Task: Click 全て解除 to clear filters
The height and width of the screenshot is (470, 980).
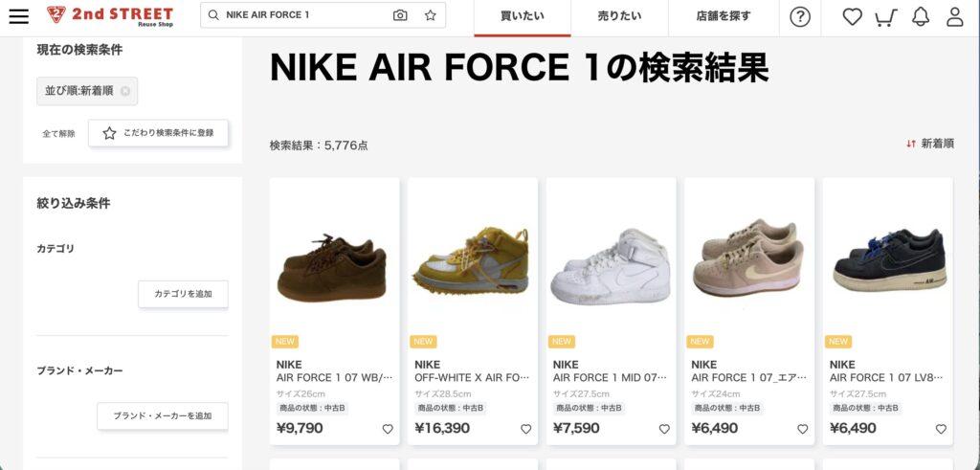Action: (58, 134)
